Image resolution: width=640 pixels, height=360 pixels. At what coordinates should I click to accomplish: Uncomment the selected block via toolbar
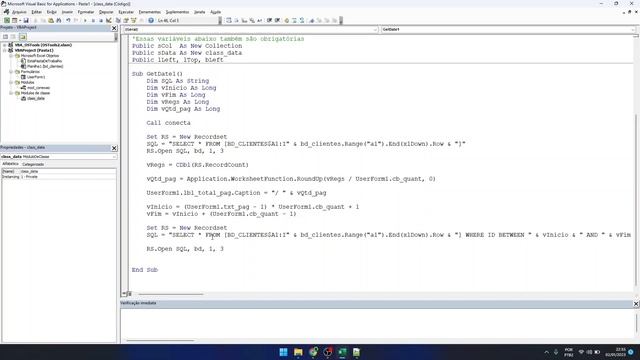pos(302,20)
